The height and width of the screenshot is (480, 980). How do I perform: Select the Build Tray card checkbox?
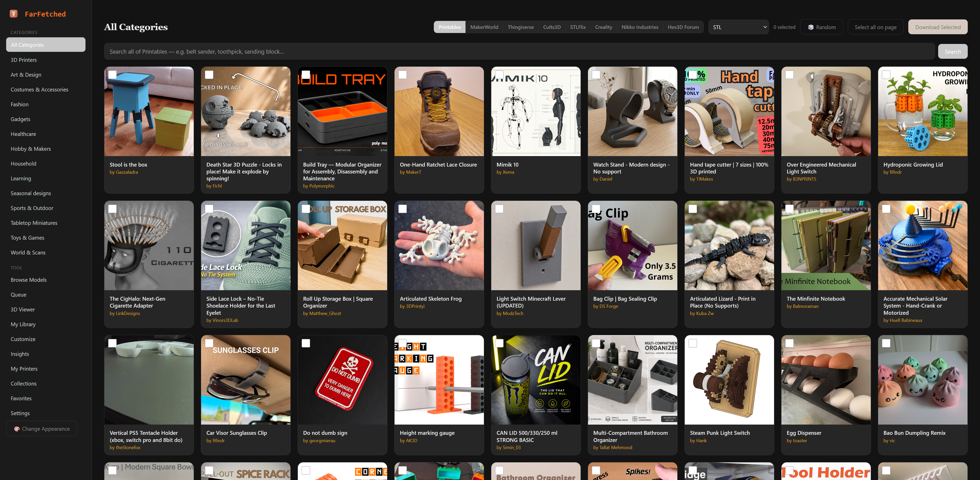click(306, 75)
